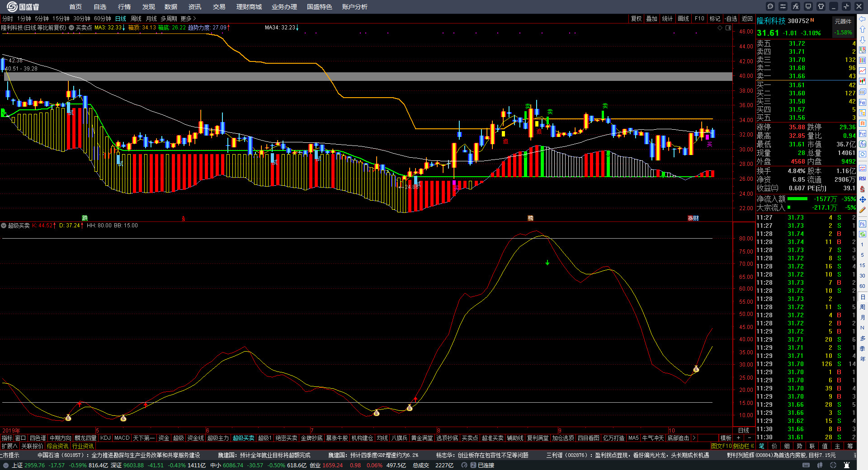Screen dimensions: 868x470
Task: Click the 净流入额 green flow bar
Action: pyautogui.click(x=797, y=198)
